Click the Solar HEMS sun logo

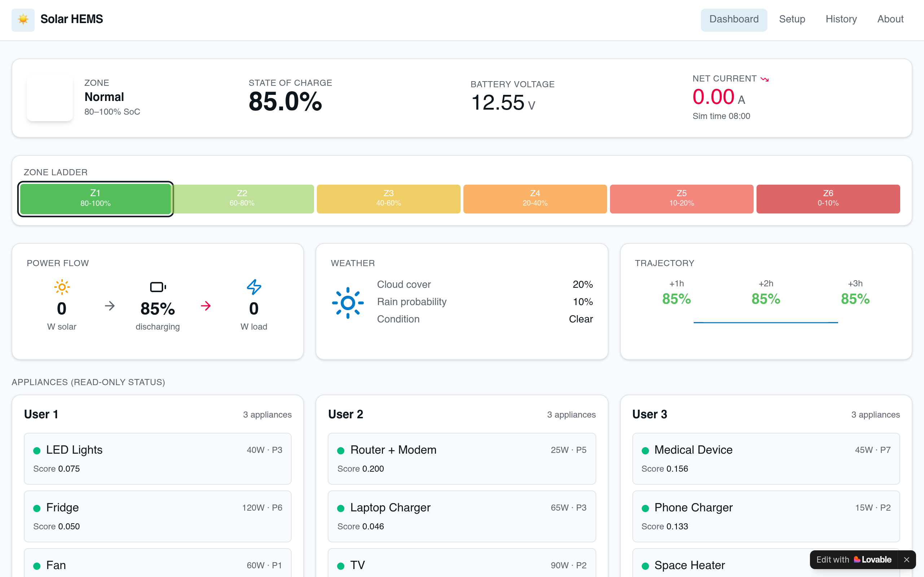click(23, 19)
